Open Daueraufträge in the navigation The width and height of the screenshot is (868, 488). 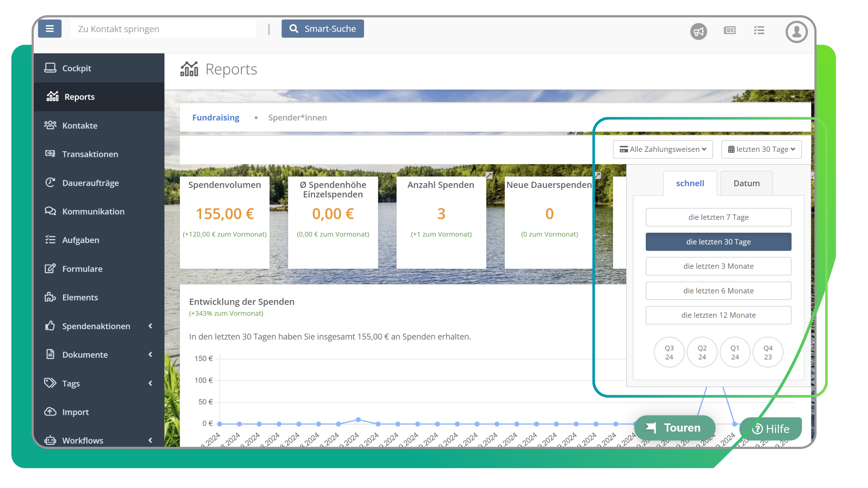(x=90, y=182)
